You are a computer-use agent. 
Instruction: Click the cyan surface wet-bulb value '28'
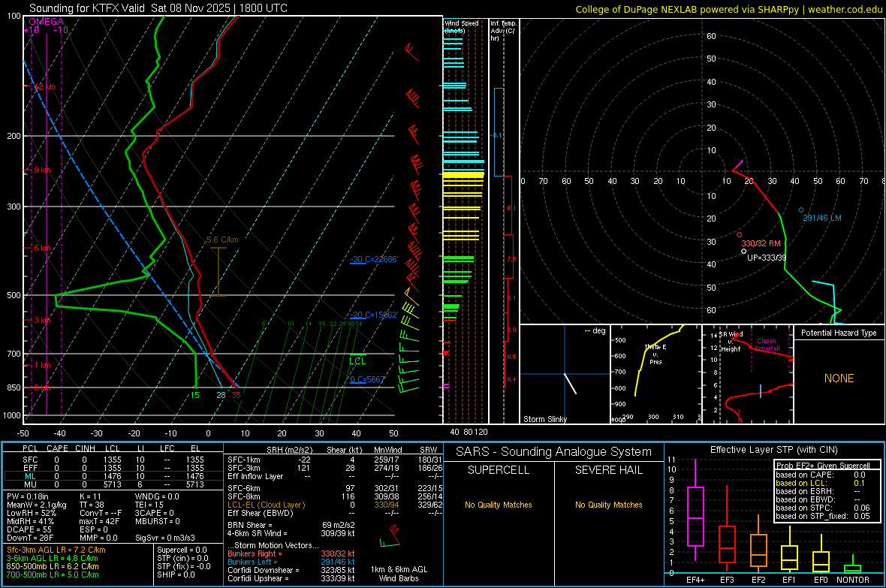point(221,395)
